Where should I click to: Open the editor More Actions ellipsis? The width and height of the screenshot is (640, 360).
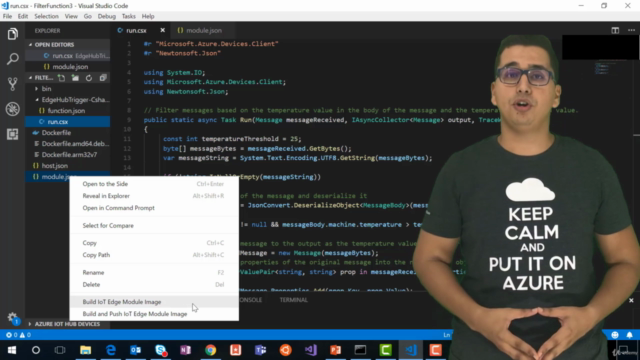631,31
